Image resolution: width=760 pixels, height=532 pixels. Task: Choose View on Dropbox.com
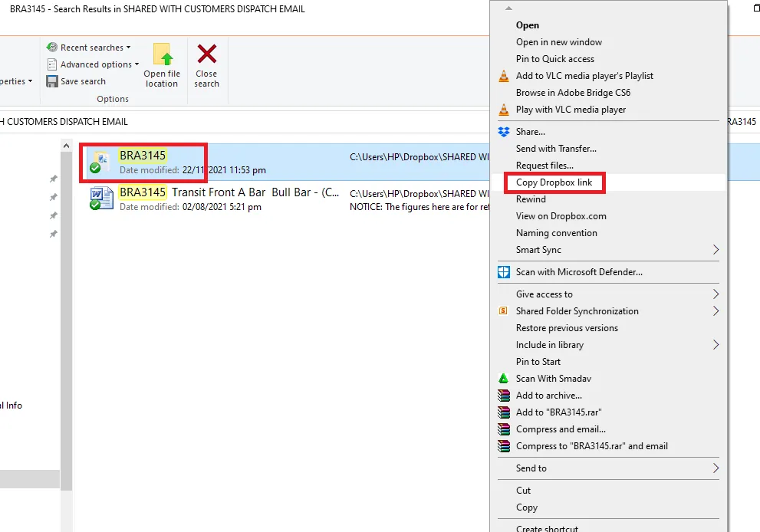click(561, 216)
